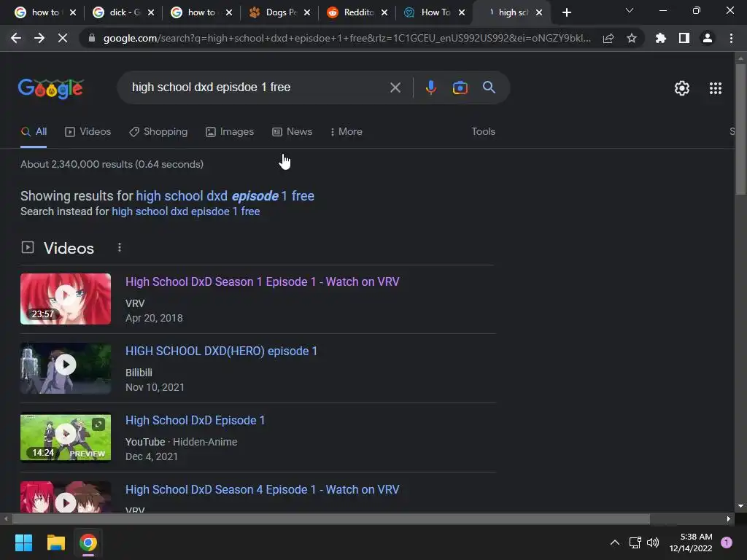The height and width of the screenshot is (560, 747).
Task: Click the browser address bar URL
Action: click(x=347, y=38)
